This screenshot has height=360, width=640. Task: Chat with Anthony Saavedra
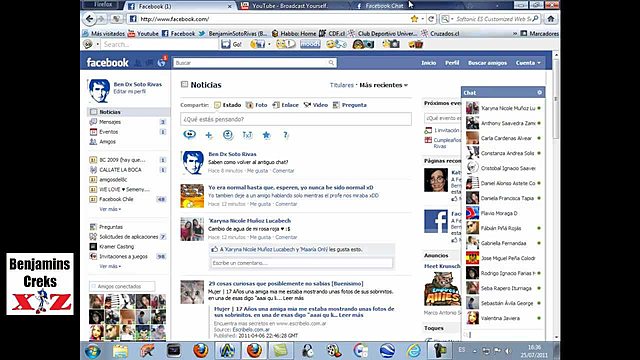[503, 123]
